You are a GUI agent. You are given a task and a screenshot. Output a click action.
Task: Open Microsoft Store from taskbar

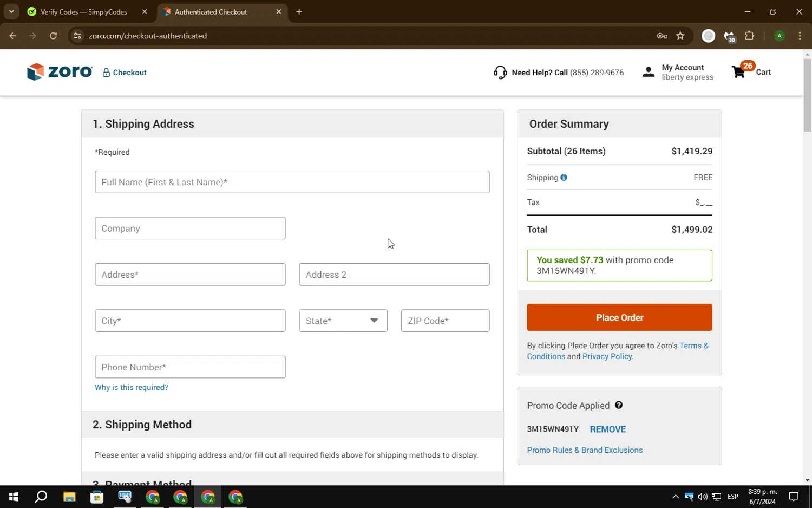[97, 497]
